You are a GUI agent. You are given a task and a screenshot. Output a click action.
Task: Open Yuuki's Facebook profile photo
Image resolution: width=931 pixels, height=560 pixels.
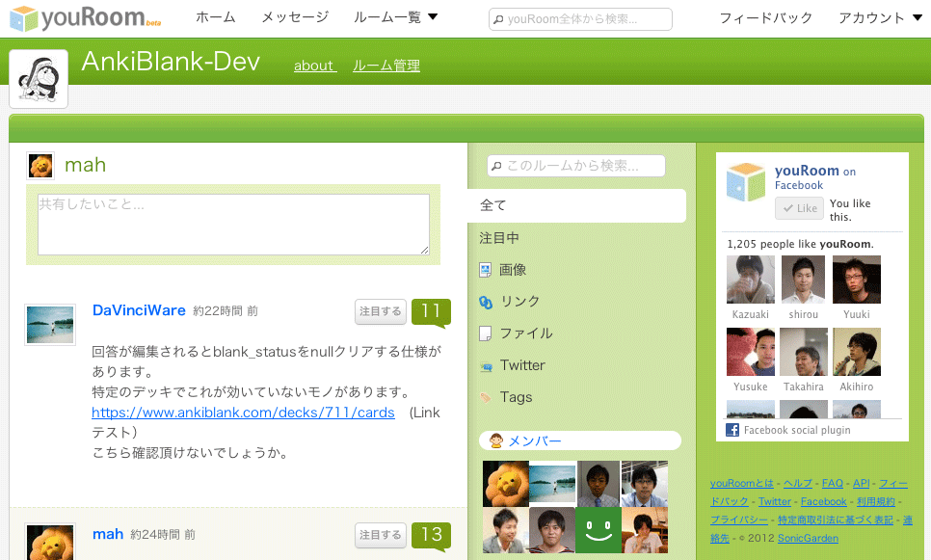(857, 280)
